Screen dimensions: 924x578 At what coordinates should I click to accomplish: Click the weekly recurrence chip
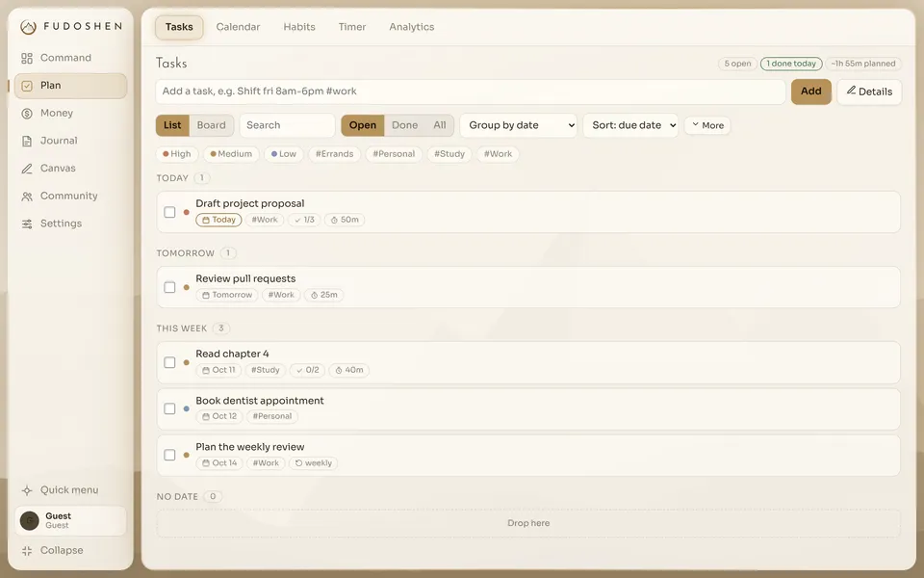pos(313,463)
